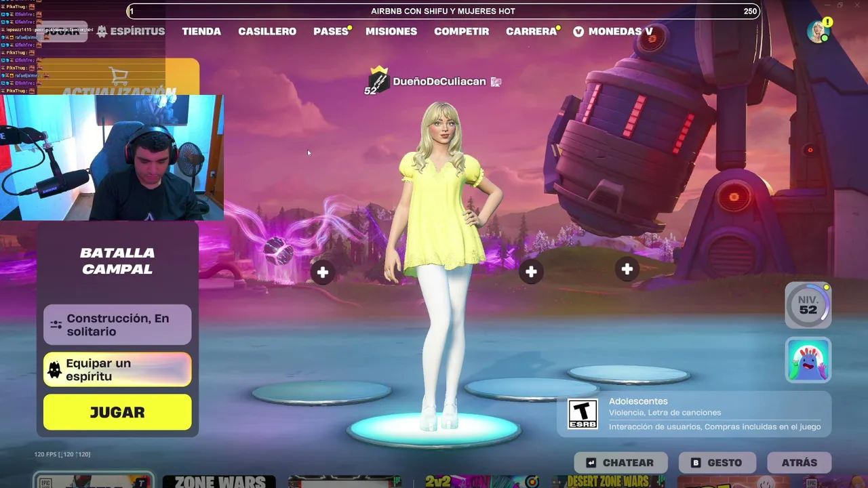Go to the MISIONES tab
Image resolution: width=868 pixels, height=488 pixels.
[x=391, y=31]
